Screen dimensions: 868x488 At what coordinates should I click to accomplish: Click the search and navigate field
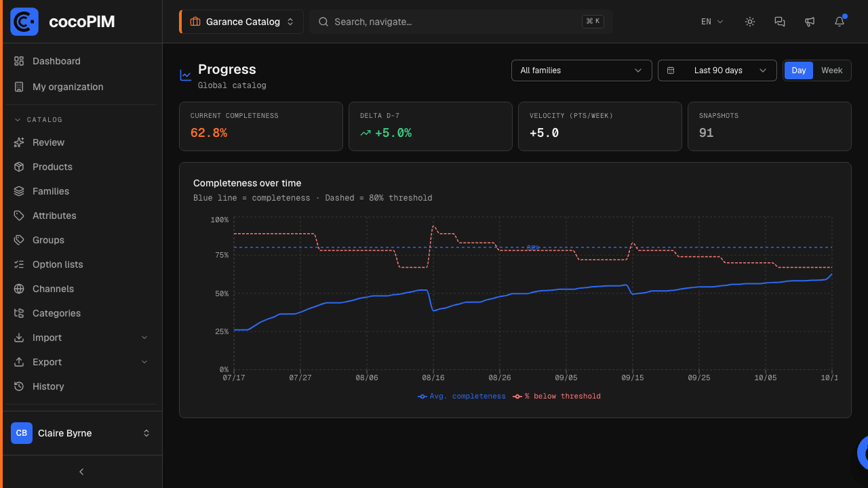tap(461, 22)
